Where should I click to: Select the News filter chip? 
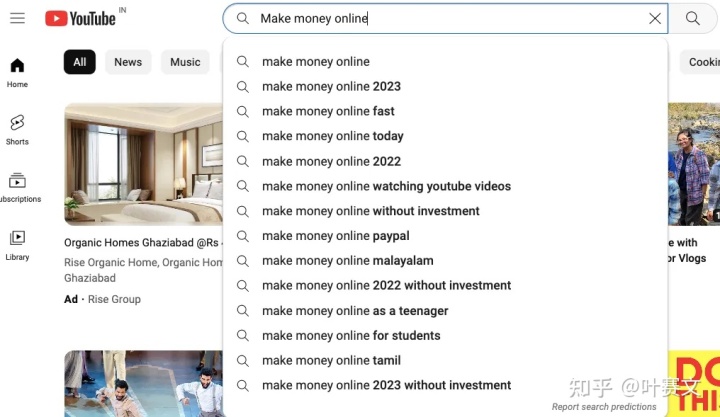[x=128, y=62]
